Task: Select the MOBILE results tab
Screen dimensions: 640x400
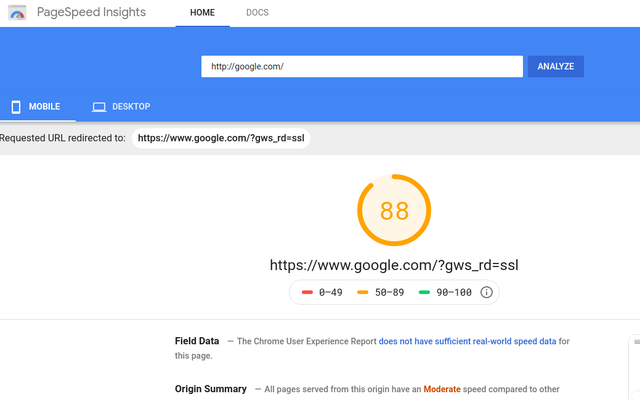Action: [38, 107]
